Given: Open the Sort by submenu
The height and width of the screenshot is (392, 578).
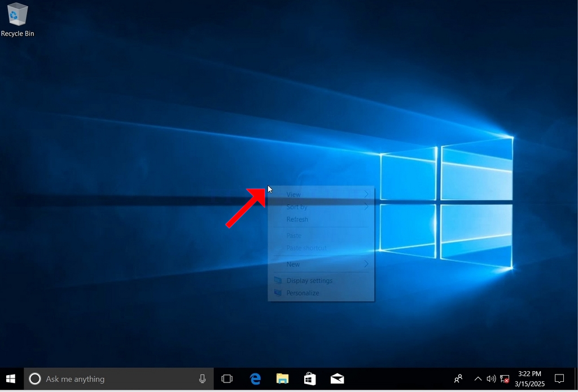Looking at the screenshot, I should point(321,206).
